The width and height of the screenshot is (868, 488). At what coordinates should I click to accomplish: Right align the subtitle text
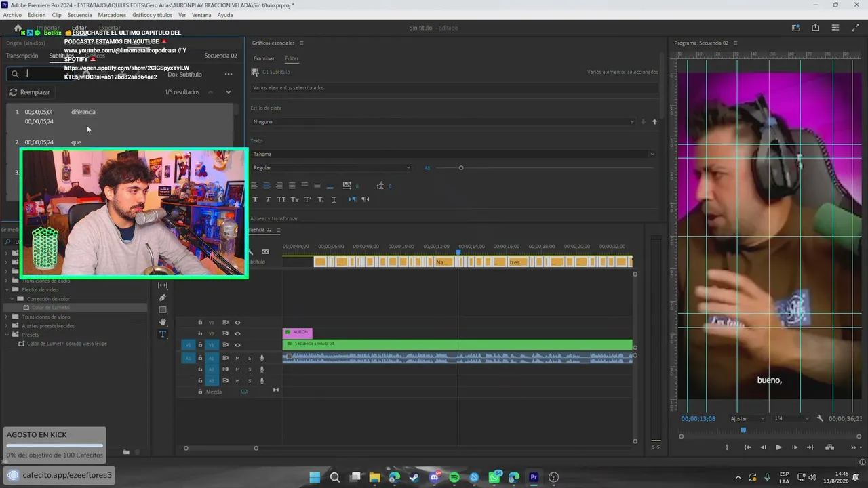click(279, 186)
